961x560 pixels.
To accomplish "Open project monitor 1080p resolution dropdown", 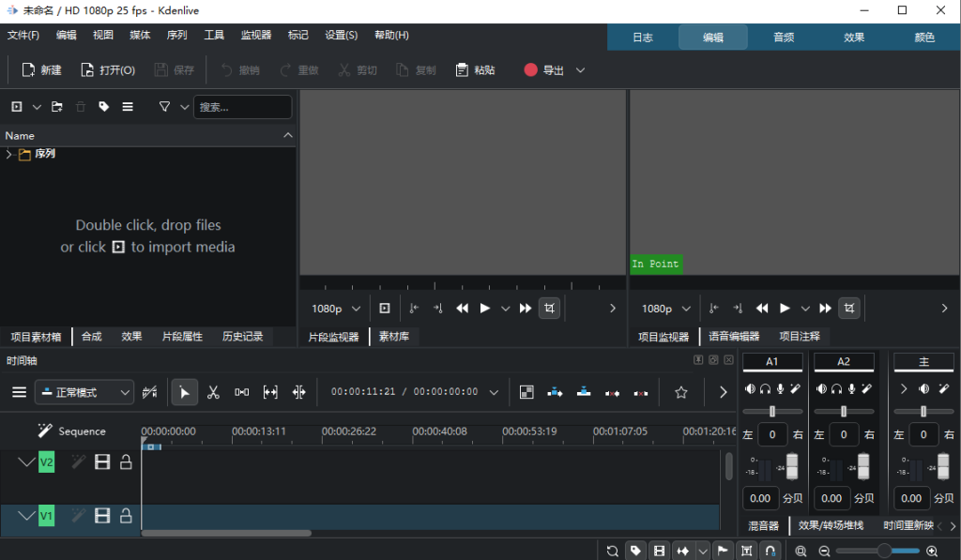I will click(665, 309).
